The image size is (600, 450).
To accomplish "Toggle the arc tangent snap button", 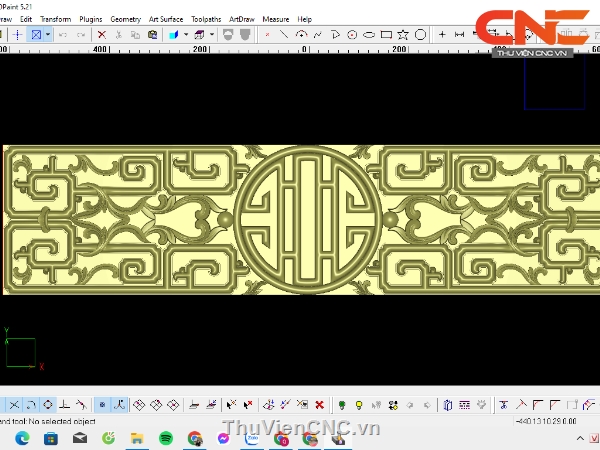I will coord(31,405).
